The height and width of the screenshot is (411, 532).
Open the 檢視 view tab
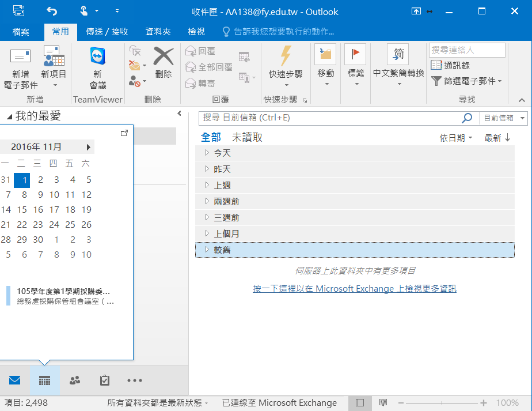coord(196,32)
